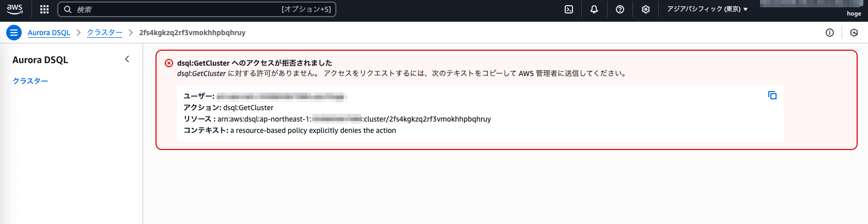Viewport: 868px width, 224px height.
Task: Select クラスター in the side navigation
Action: click(30, 81)
